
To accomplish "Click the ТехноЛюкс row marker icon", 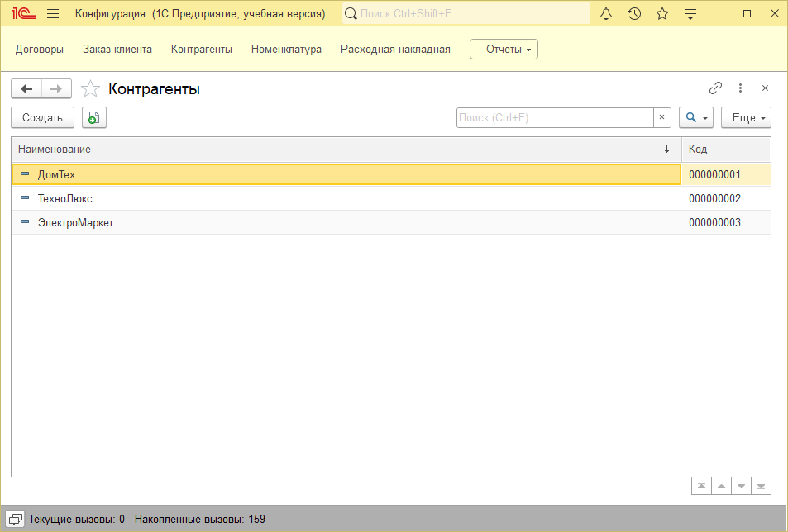I will pos(25,197).
